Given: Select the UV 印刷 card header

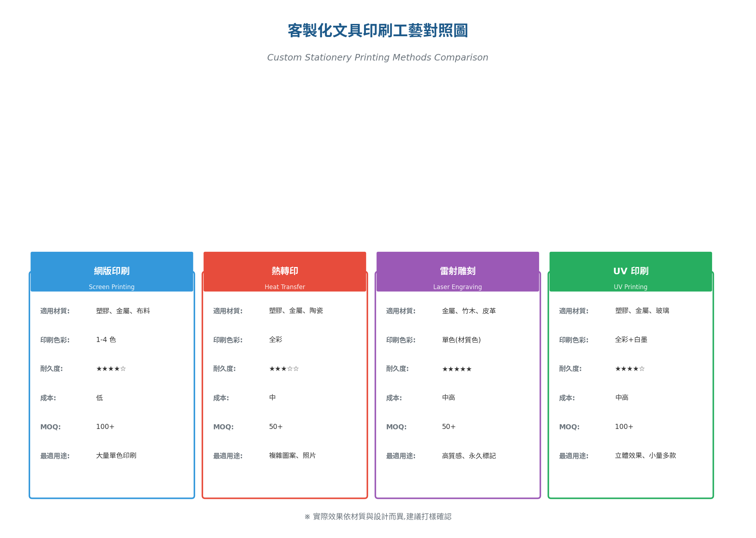Looking at the screenshot, I should (631, 272).
